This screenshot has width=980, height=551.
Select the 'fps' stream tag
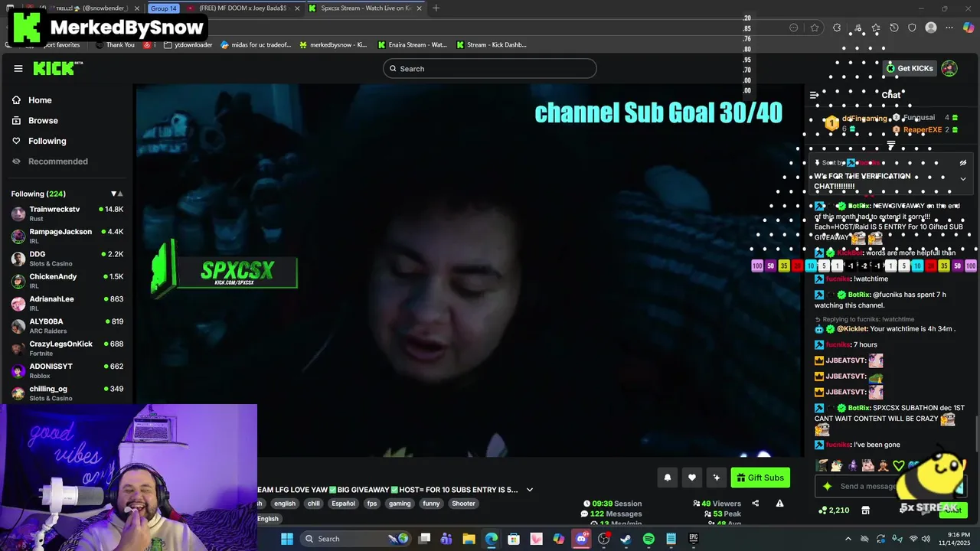coord(372,504)
